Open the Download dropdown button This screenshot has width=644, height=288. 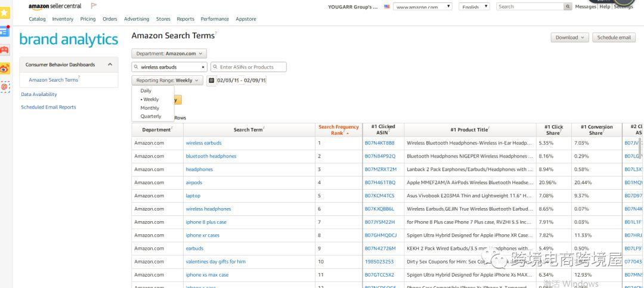569,38
